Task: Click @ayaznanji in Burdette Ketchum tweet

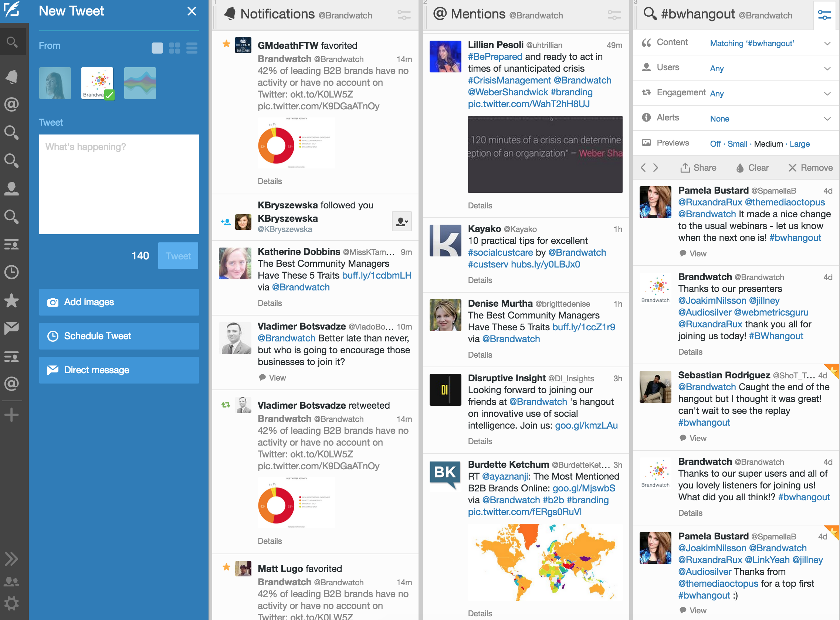Action: click(505, 476)
